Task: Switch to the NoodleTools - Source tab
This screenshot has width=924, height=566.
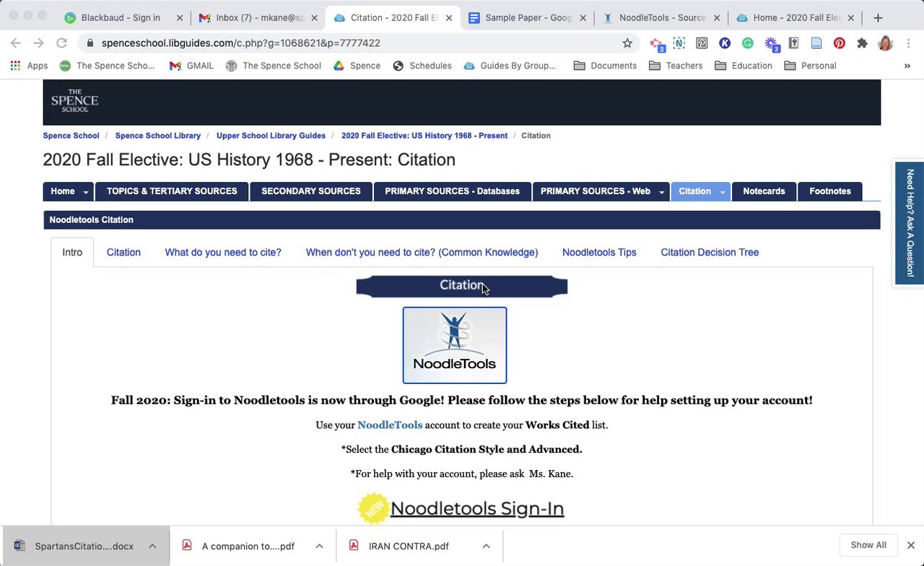Action: click(x=661, y=17)
